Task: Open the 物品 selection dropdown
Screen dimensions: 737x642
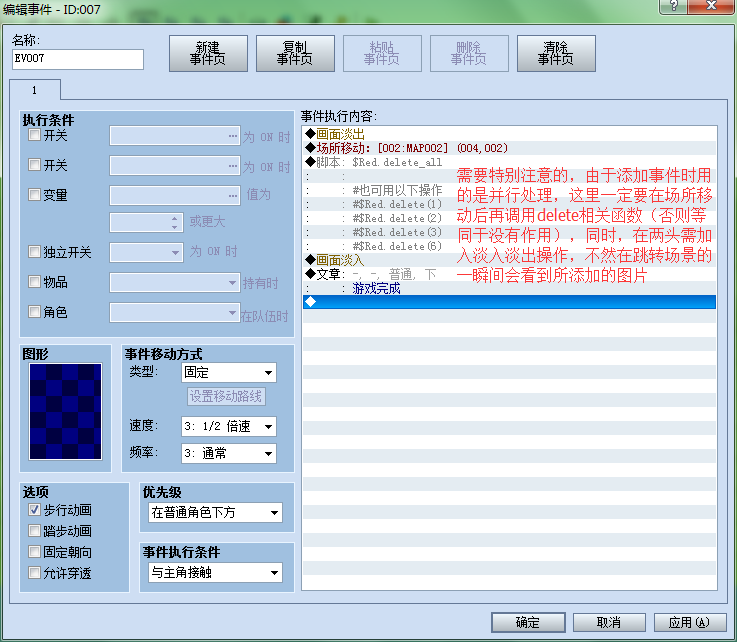Action: (x=175, y=283)
